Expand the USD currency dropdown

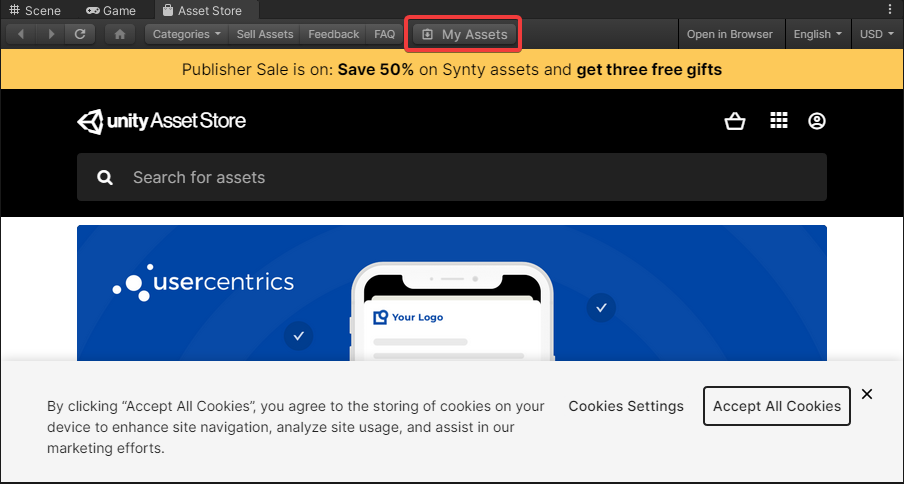[877, 34]
